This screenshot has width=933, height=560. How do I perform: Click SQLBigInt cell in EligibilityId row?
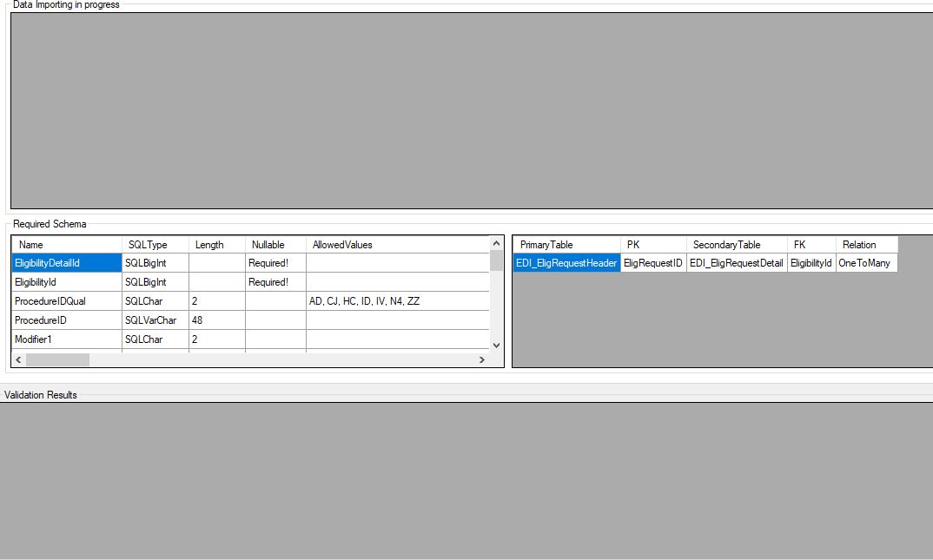click(x=155, y=282)
